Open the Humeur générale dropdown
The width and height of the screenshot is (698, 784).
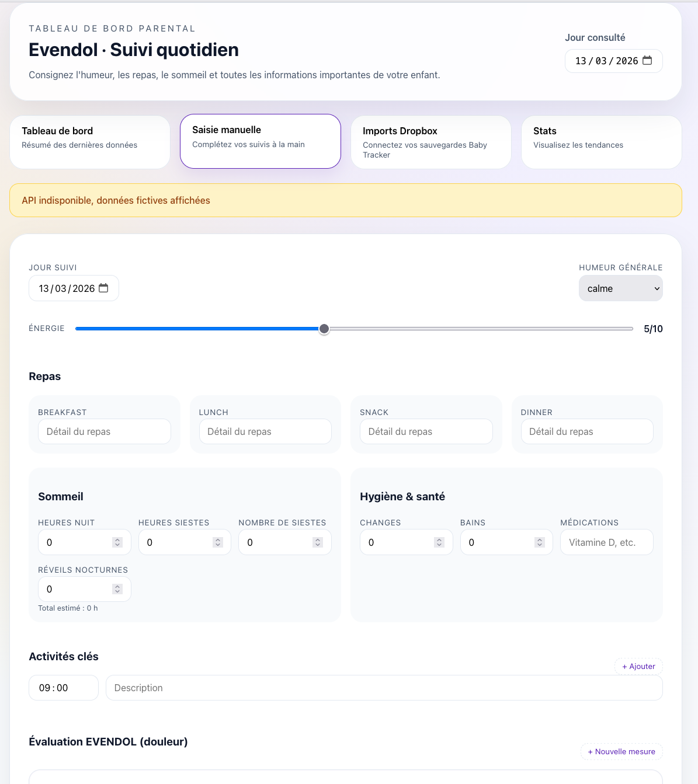(620, 288)
